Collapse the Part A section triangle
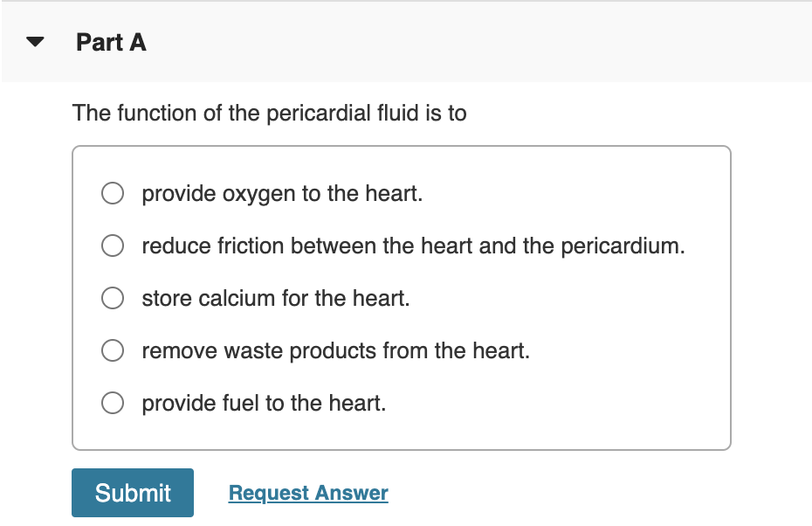812x526 pixels. [x=35, y=43]
